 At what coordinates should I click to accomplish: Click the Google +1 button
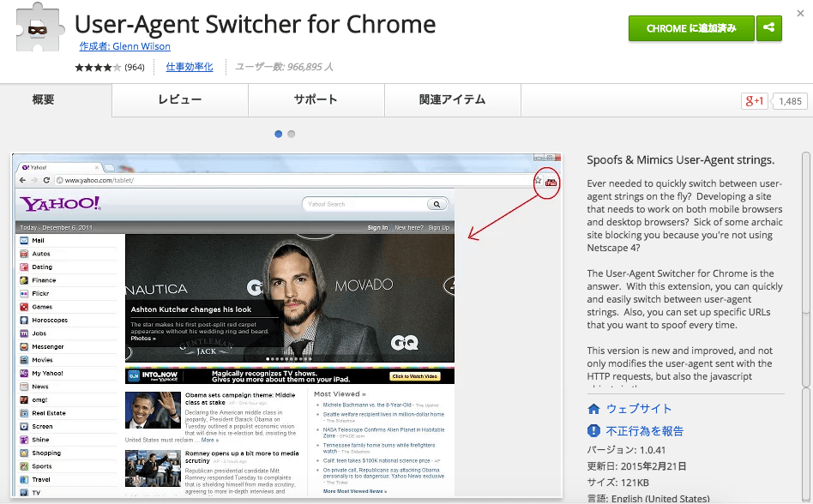tap(755, 101)
